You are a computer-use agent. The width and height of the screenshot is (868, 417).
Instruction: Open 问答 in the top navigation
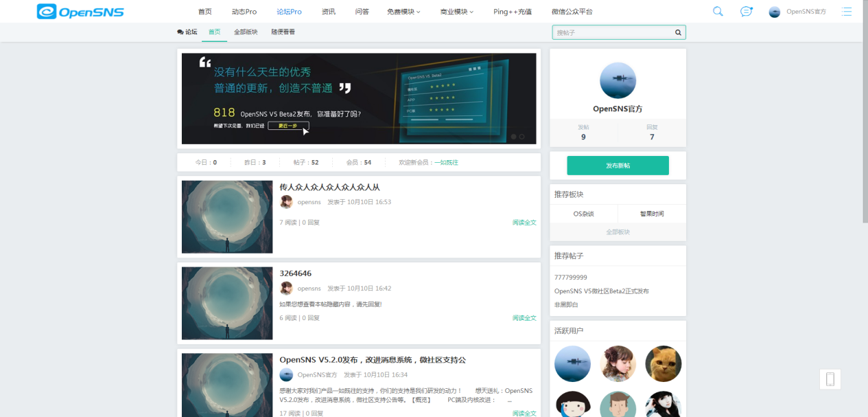point(362,12)
